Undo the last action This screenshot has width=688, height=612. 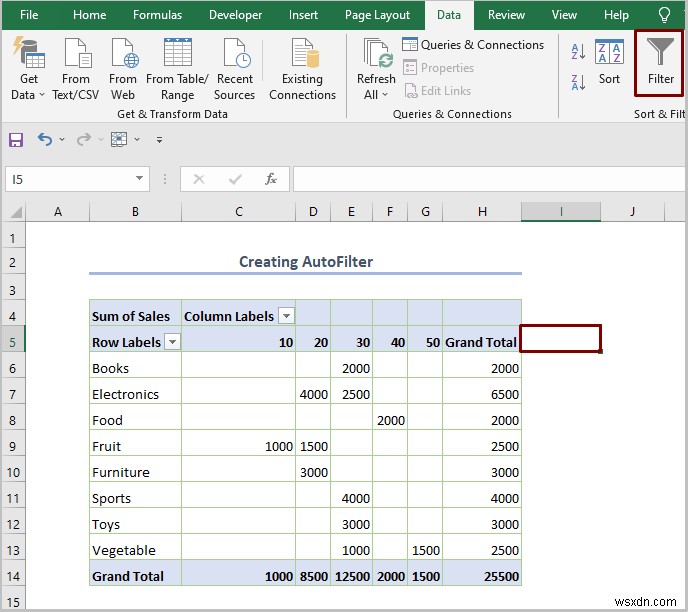[x=45, y=140]
